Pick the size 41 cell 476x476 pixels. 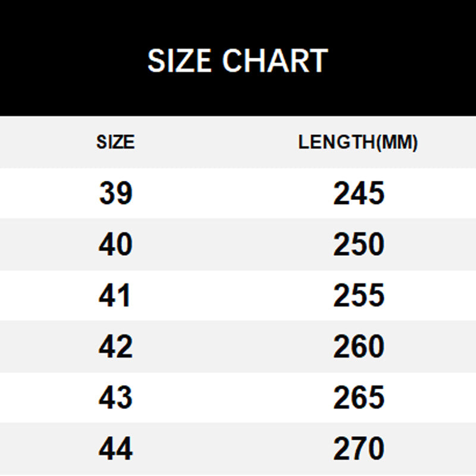115,296
